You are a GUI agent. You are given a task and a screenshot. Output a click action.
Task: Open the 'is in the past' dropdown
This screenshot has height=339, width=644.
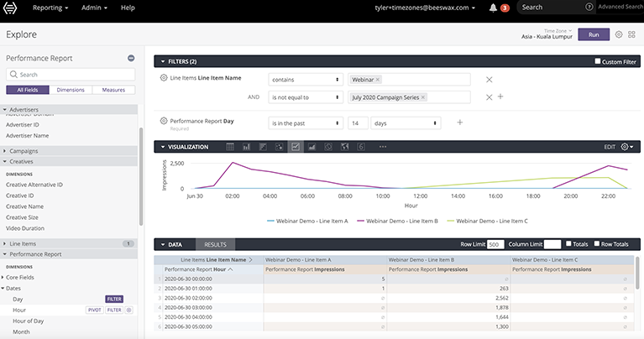tap(306, 123)
